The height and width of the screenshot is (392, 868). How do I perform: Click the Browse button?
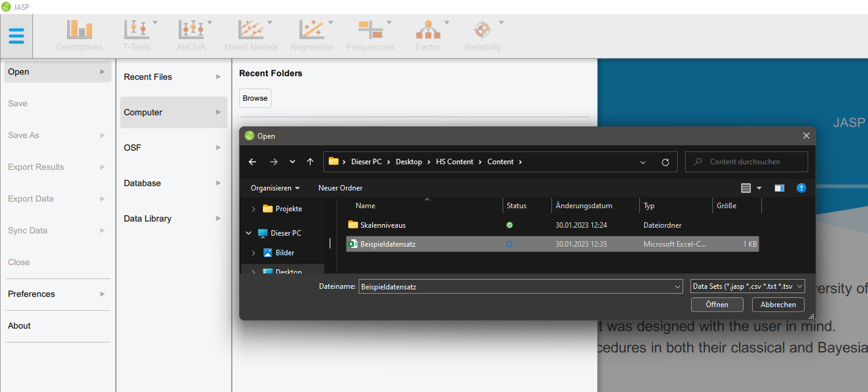point(255,98)
